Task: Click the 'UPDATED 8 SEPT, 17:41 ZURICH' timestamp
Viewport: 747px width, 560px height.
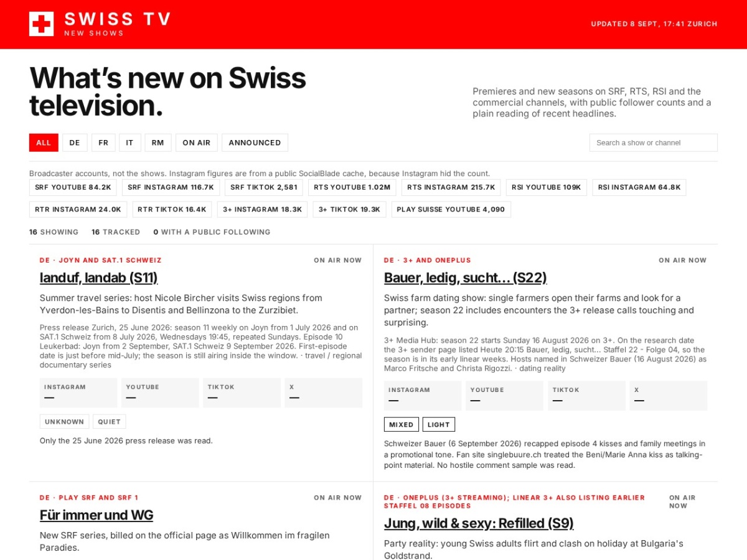Action: 654,24
